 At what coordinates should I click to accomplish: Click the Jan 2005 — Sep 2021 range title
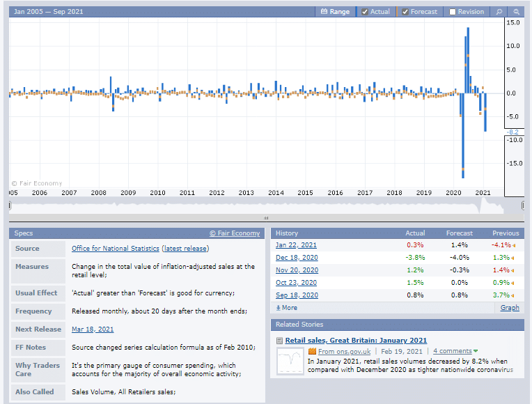pos(49,12)
